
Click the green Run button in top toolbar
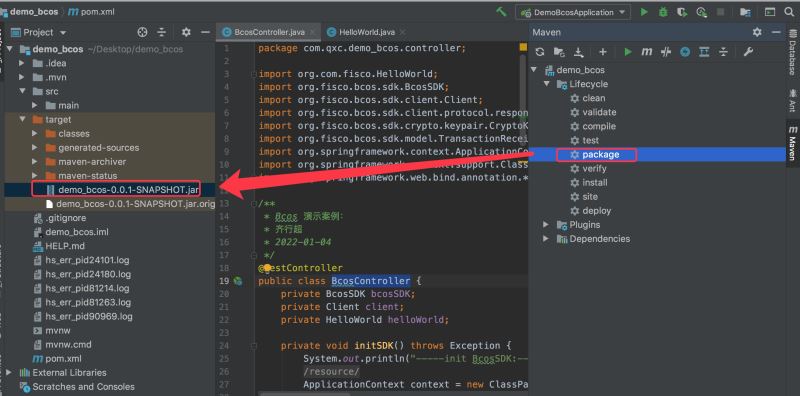[644, 12]
